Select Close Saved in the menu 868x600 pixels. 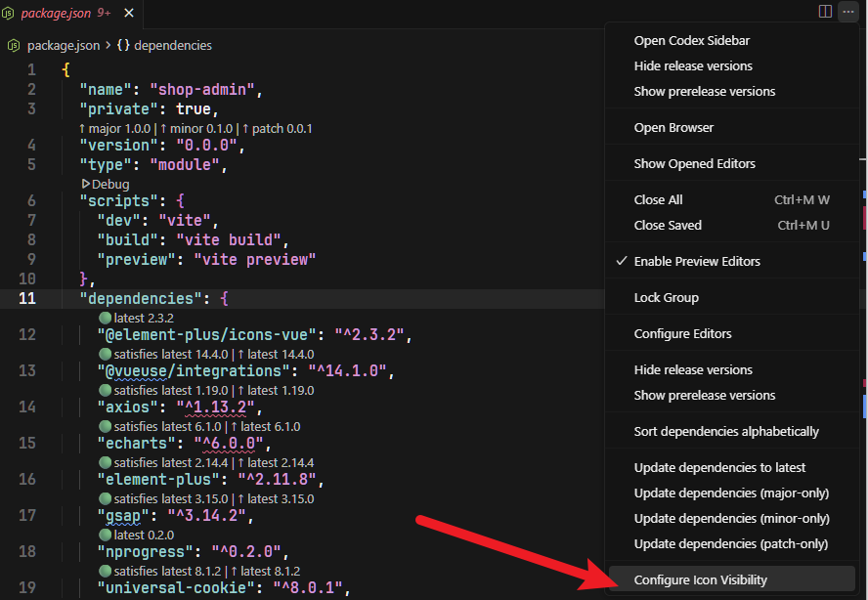coord(731,226)
